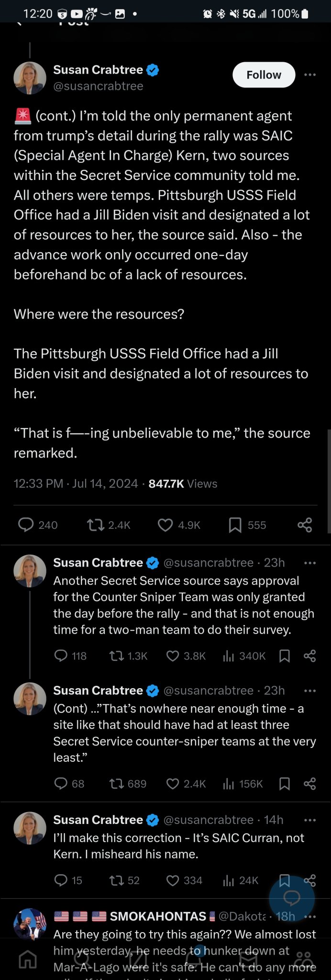
Task: Tap the floating compose reply bubble
Action: click(291, 898)
